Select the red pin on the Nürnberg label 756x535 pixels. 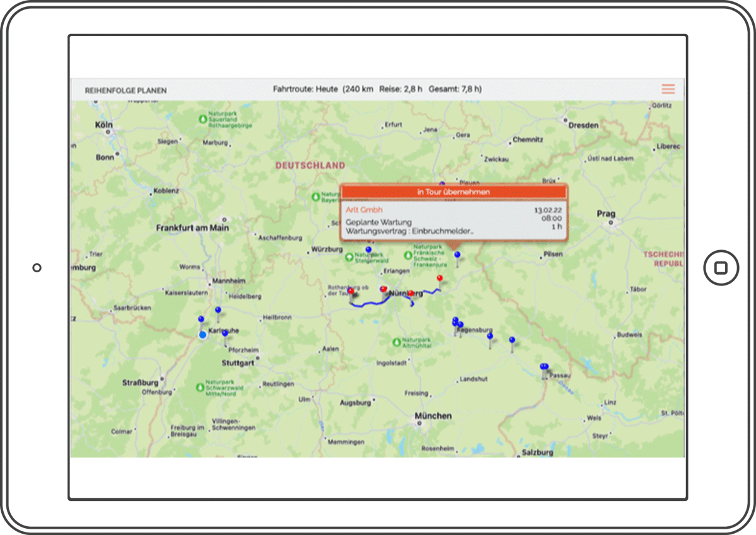point(411,294)
